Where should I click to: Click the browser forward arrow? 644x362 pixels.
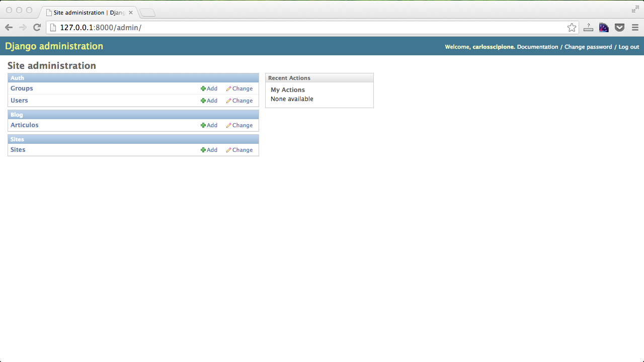point(23,28)
